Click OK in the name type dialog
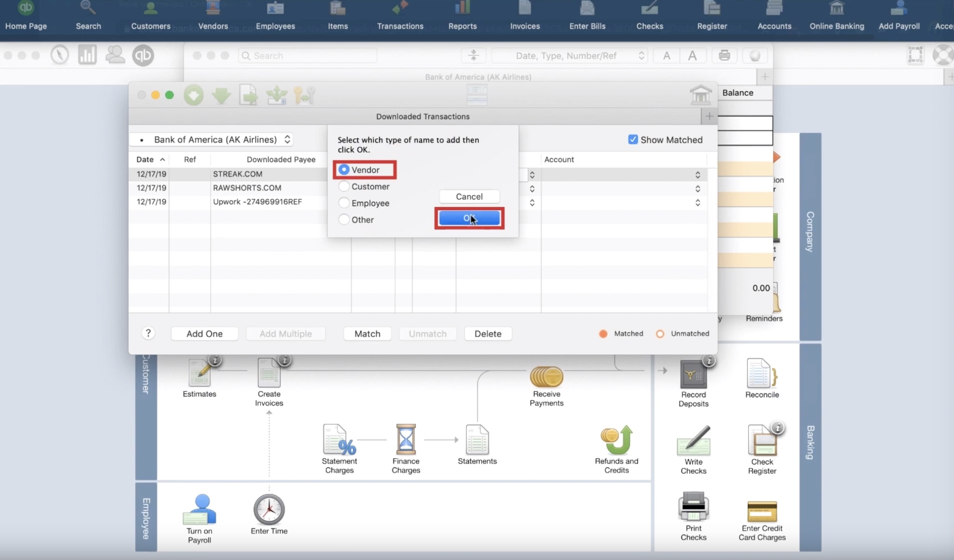954x560 pixels. click(x=469, y=218)
